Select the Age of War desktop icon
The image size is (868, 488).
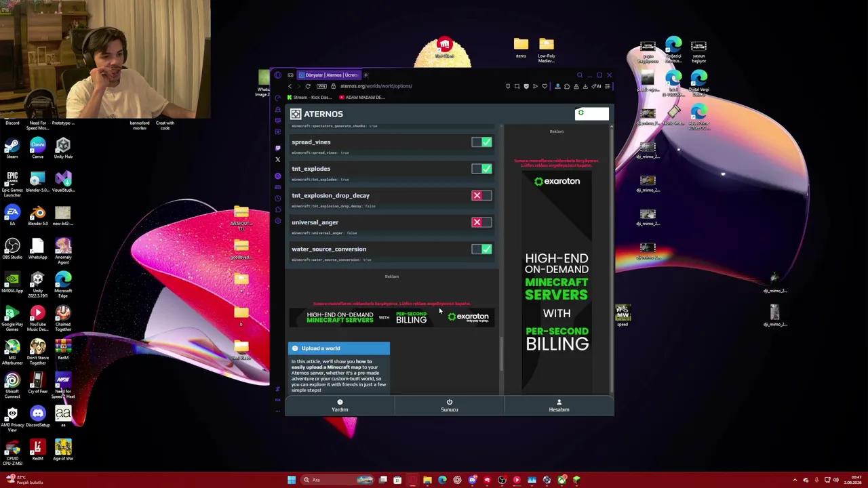tap(63, 449)
